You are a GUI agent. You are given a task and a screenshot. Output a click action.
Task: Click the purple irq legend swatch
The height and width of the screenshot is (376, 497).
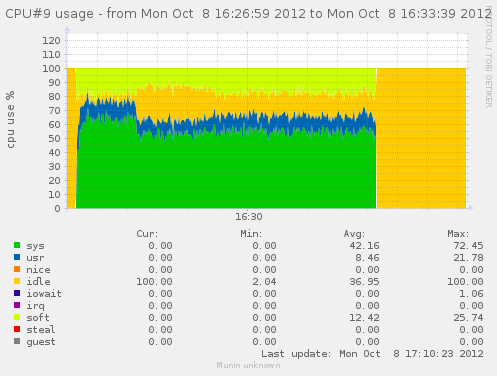(17, 305)
